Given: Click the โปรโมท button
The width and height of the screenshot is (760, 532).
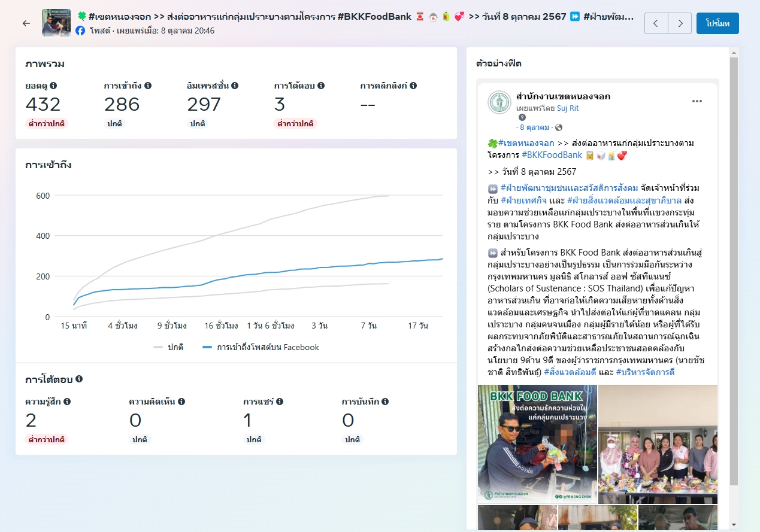Looking at the screenshot, I should pyautogui.click(x=717, y=23).
